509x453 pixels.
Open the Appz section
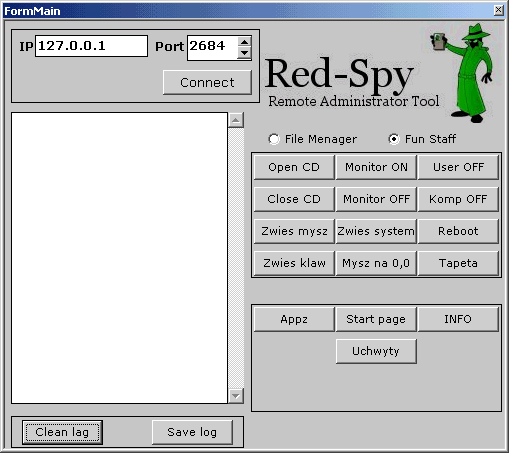[294, 319]
